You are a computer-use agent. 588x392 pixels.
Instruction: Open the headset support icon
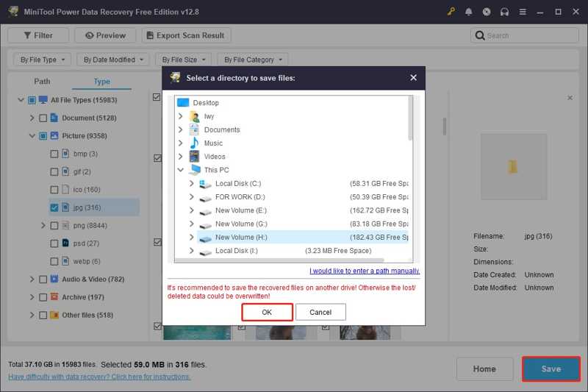[x=504, y=12]
